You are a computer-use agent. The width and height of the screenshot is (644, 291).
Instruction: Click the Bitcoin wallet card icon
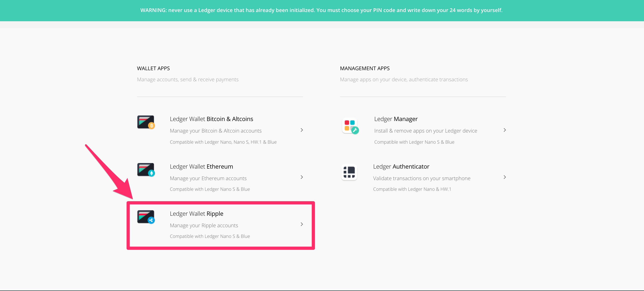[146, 122]
